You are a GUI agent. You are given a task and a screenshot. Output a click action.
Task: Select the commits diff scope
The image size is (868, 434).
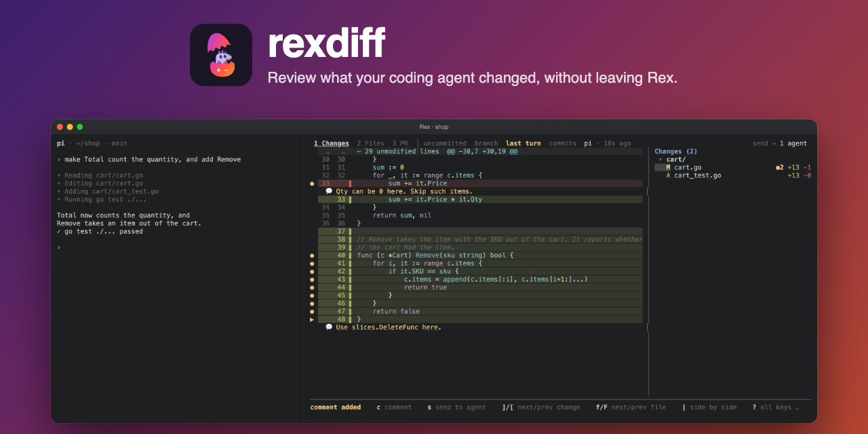pyautogui.click(x=562, y=144)
